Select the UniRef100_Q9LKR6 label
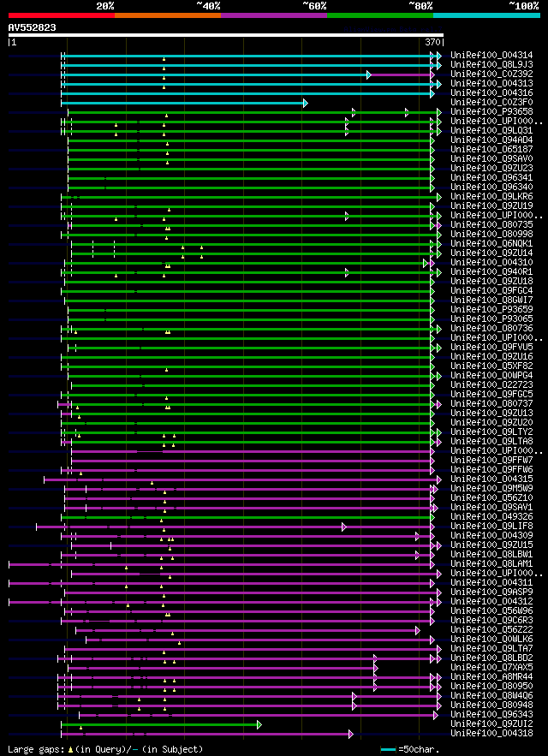 491,197
